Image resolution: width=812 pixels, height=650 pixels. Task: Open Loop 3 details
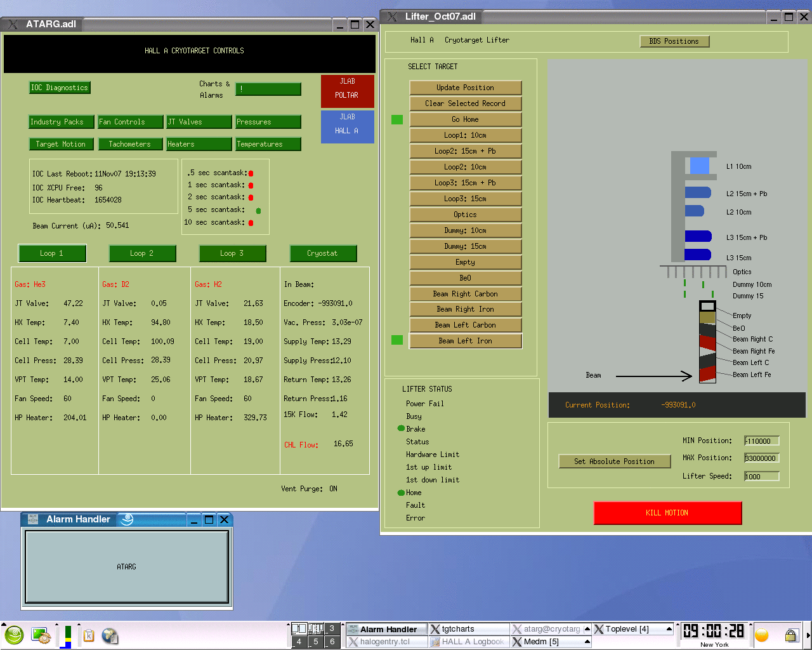232,253
